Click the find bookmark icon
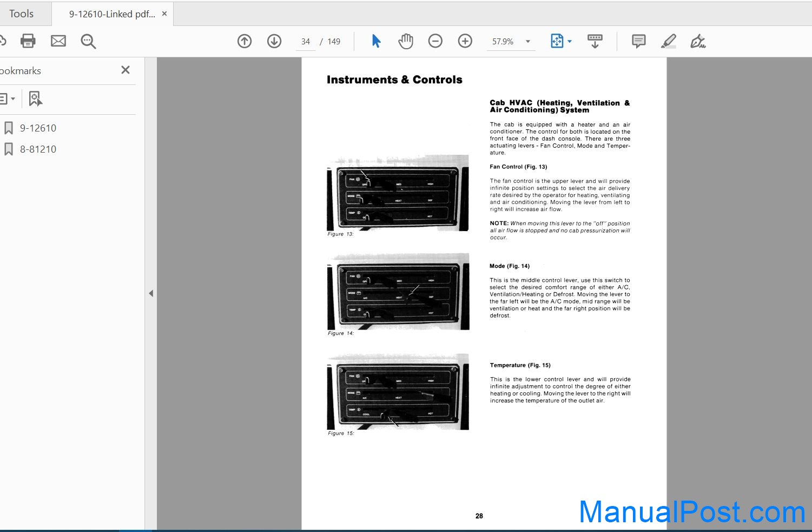 pyautogui.click(x=35, y=98)
